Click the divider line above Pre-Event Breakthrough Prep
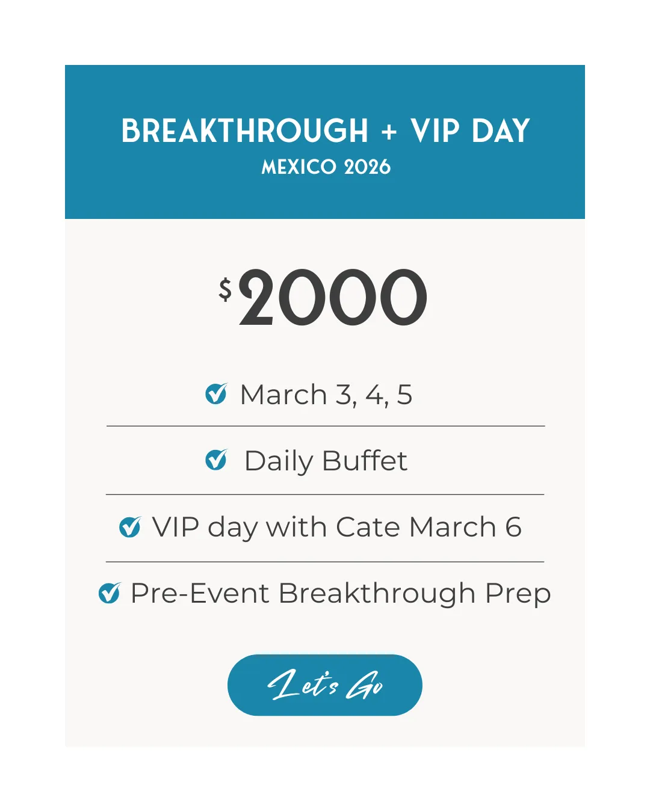This screenshot has width=650, height=812. [325, 562]
